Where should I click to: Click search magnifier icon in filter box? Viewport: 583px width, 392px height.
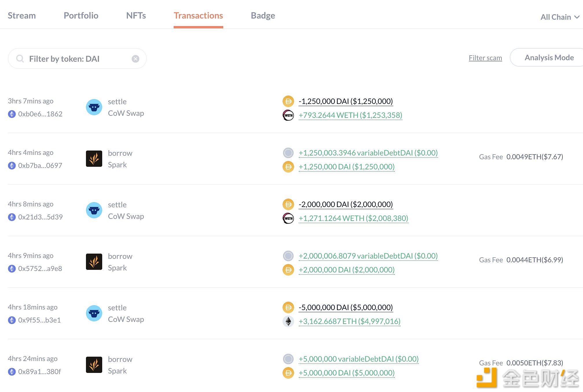click(x=20, y=59)
